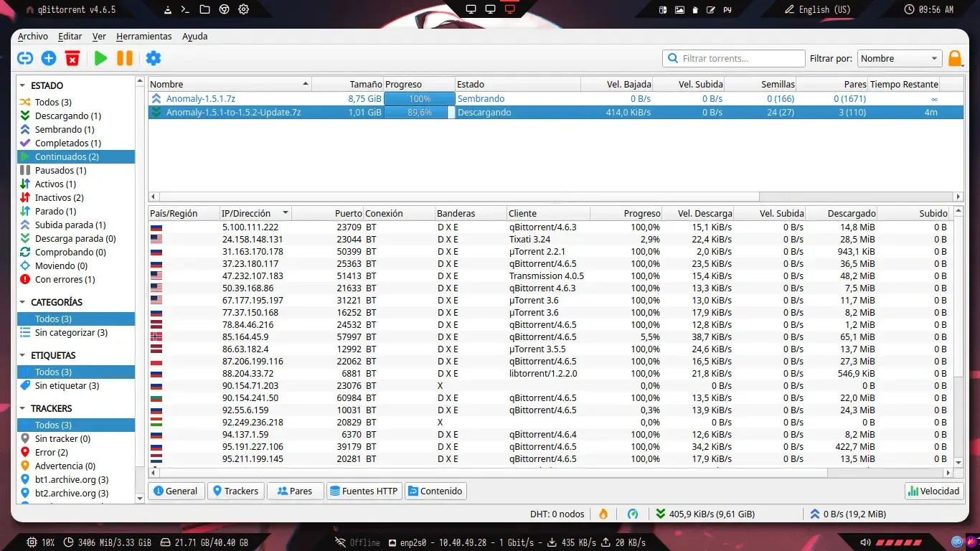Click the red delete torrent icon
The image size is (980, 551).
pyautogui.click(x=72, y=59)
